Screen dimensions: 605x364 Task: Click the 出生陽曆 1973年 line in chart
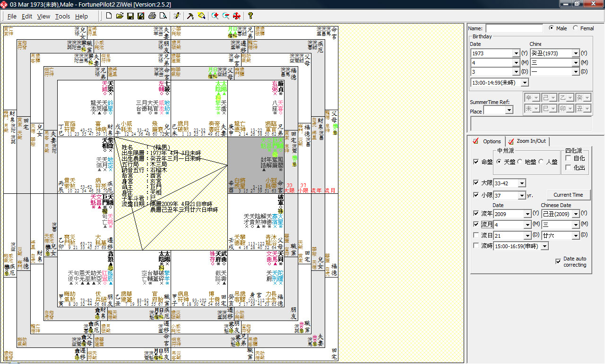pyautogui.click(x=161, y=153)
